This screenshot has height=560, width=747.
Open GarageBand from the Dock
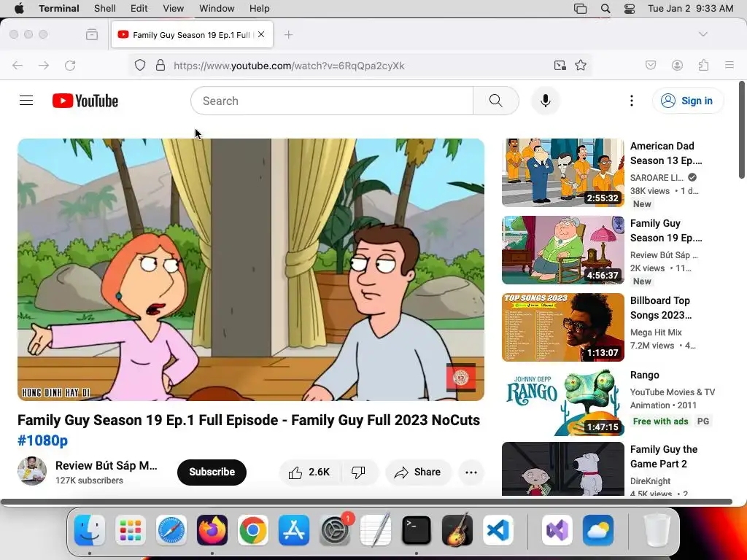pos(457,530)
